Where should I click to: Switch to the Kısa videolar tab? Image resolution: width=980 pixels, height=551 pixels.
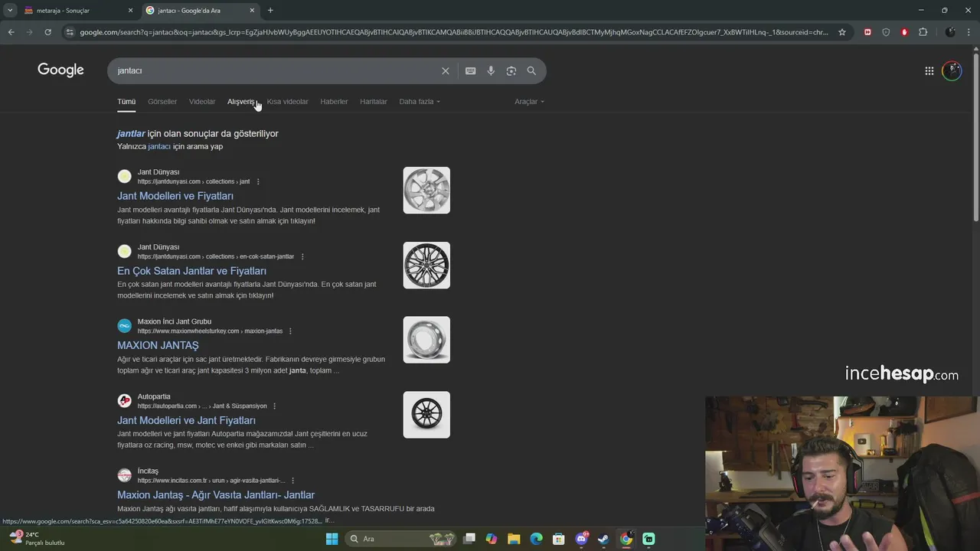[x=287, y=102]
